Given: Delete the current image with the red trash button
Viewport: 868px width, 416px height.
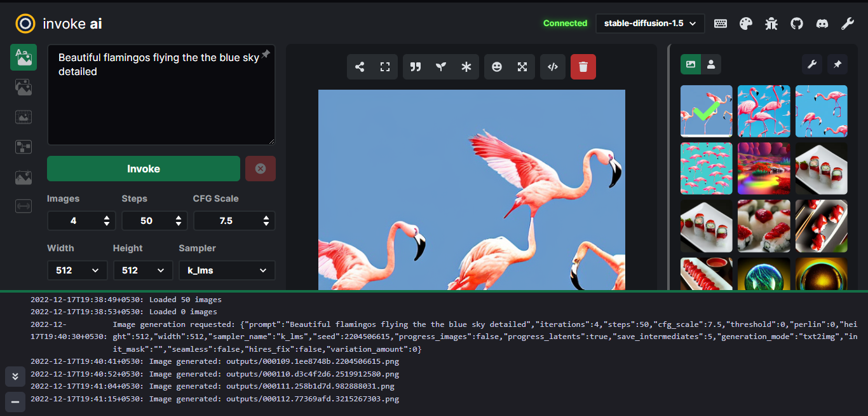Looking at the screenshot, I should 583,67.
